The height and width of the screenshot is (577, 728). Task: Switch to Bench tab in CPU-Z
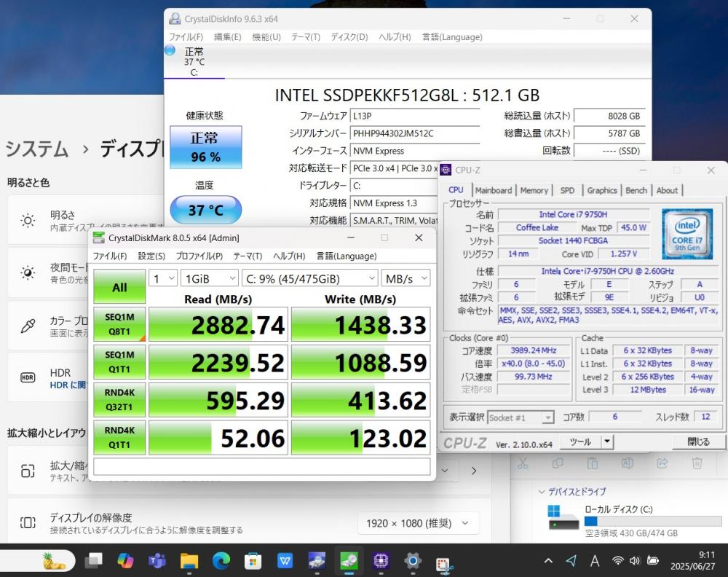(636, 190)
